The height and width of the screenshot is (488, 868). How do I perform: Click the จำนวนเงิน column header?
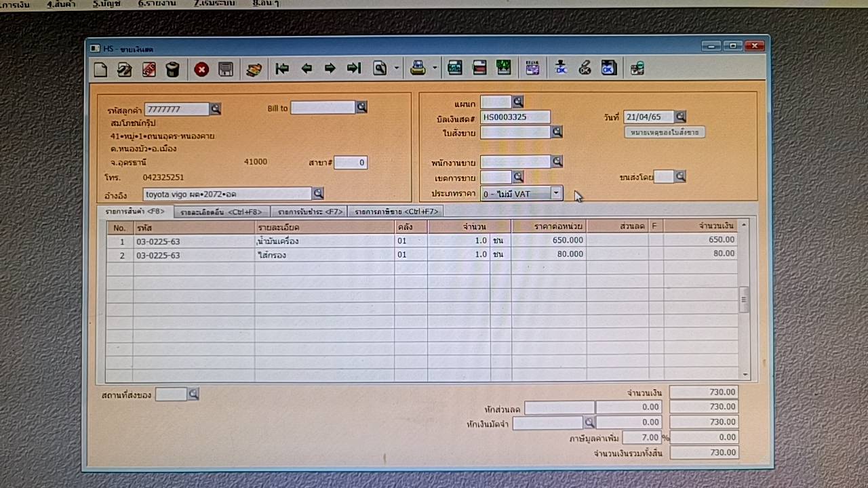[x=701, y=226]
